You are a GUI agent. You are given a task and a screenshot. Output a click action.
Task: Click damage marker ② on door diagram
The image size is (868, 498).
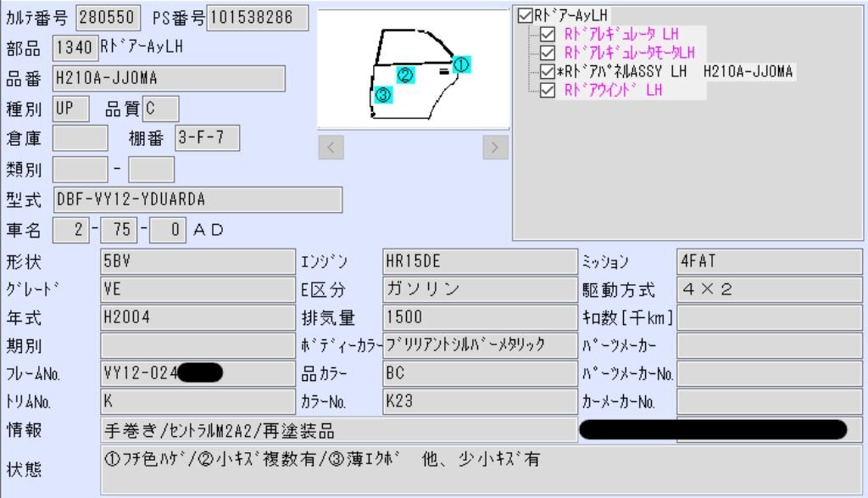click(x=405, y=75)
